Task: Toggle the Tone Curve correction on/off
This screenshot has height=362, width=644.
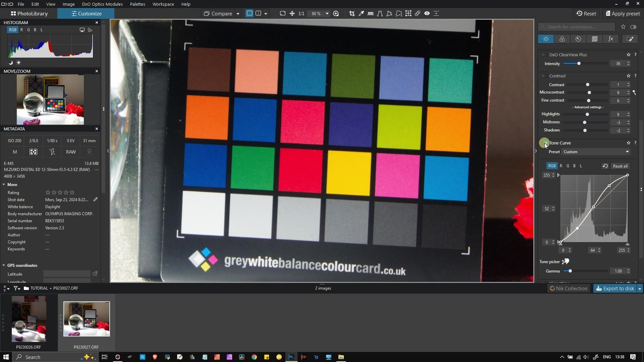Action: (544, 143)
